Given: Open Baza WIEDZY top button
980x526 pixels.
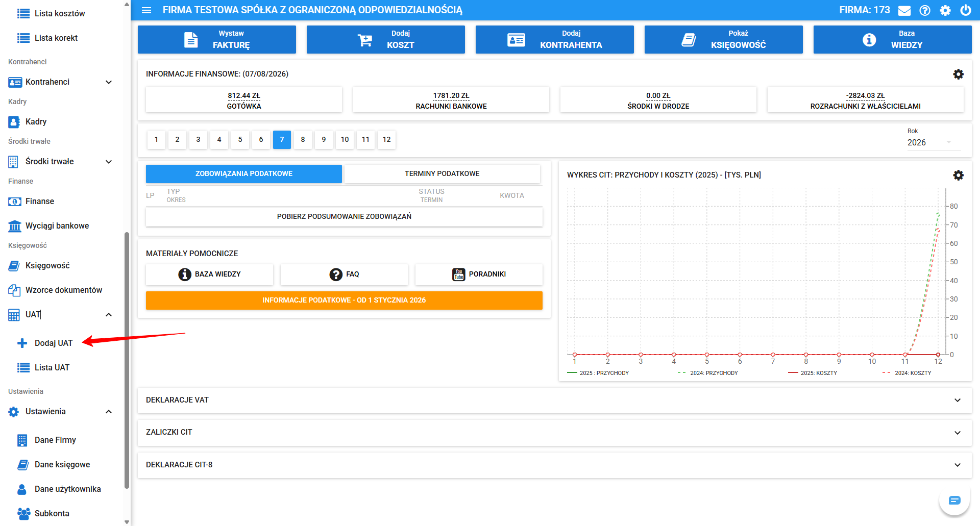Looking at the screenshot, I should (x=893, y=40).
